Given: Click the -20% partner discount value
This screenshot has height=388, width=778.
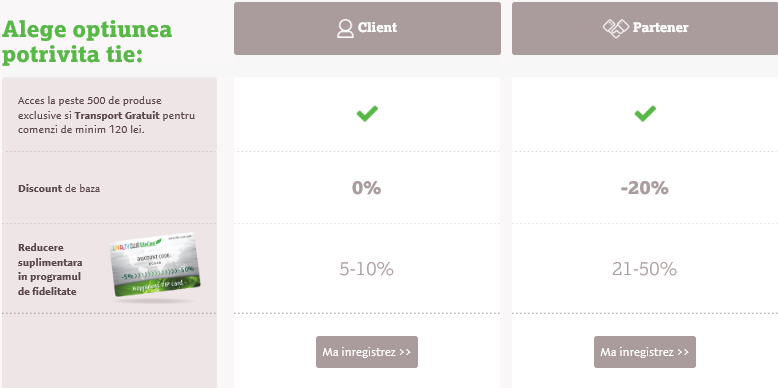Looking at the screenshot, I should coord(645,188).
